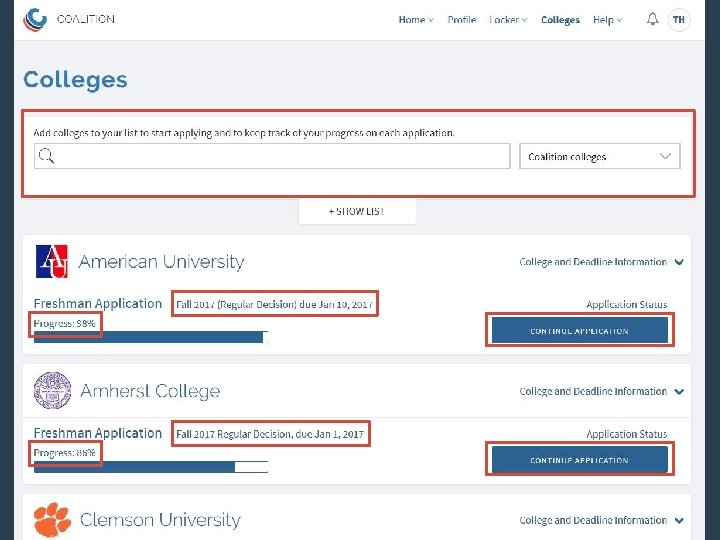This screenshot has height=540, width=720.
Task: Click the Coalition logo icon
Action: click(36, 19)
